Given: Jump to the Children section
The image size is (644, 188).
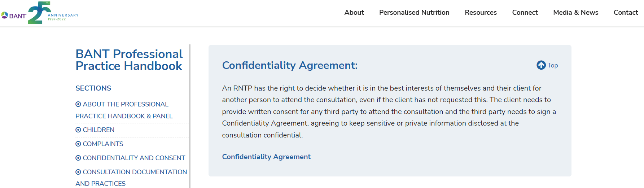Looking at the screenshot, I should coord(98,130).
